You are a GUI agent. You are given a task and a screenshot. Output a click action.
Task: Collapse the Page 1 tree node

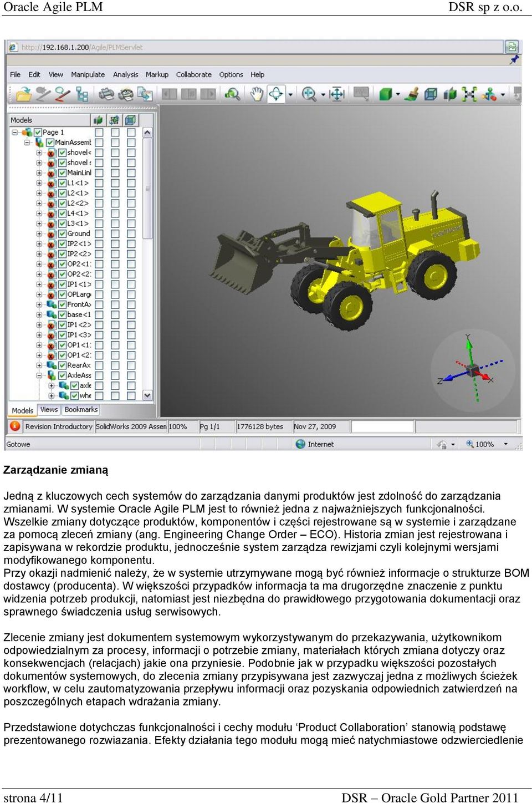[x=15, y=133]
